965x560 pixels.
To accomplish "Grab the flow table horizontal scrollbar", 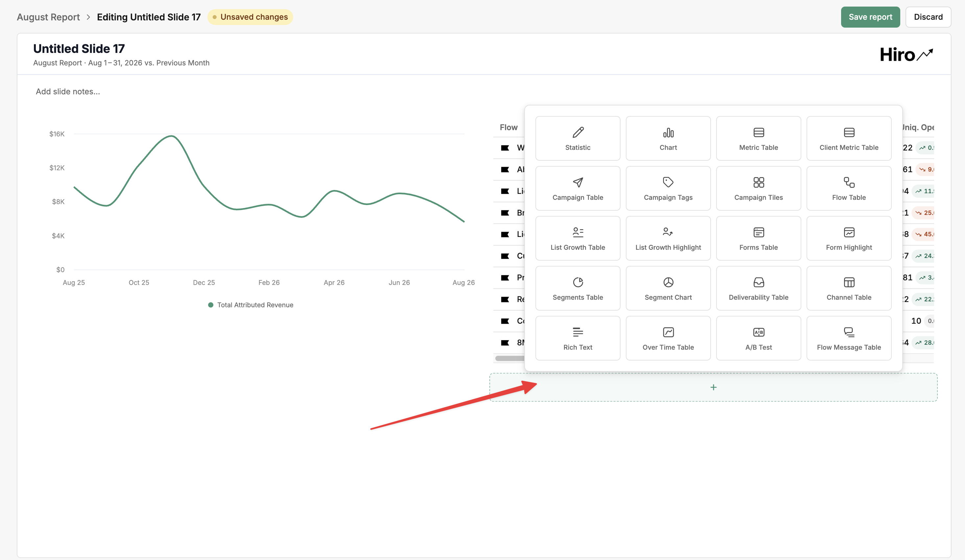I will [510, 358].
